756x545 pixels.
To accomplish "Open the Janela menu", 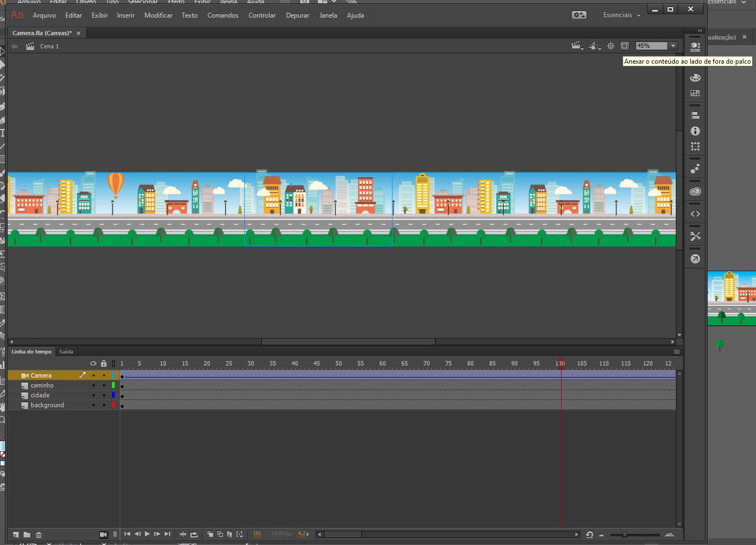I will (328, 15).
